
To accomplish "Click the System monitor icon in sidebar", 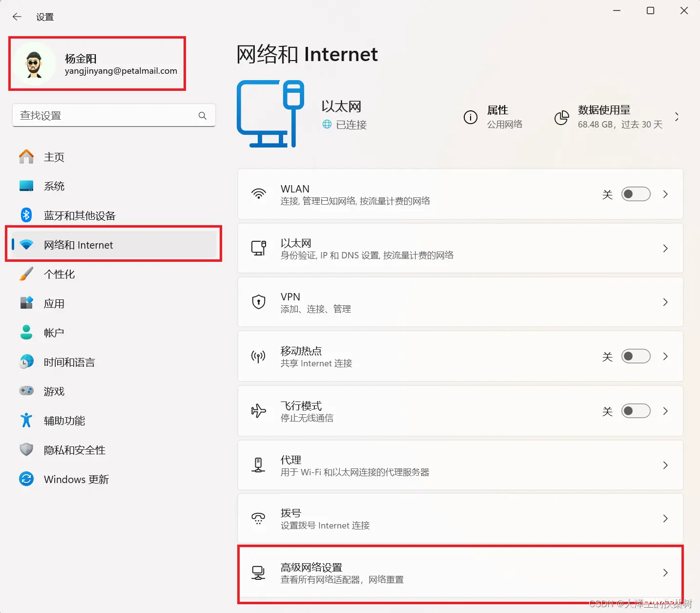I will 26,186.
